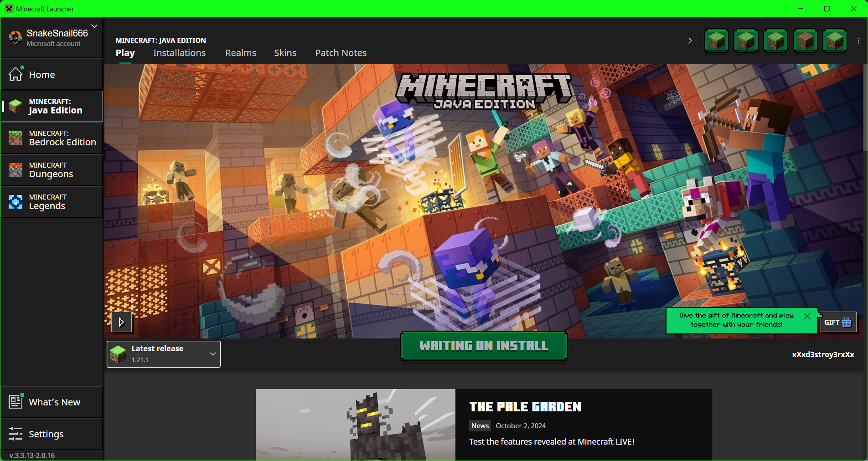Click the launcher version v.3.3.13-2.0.16 text
The width and height of the screenshot is (868, 461).
[32, 455]
